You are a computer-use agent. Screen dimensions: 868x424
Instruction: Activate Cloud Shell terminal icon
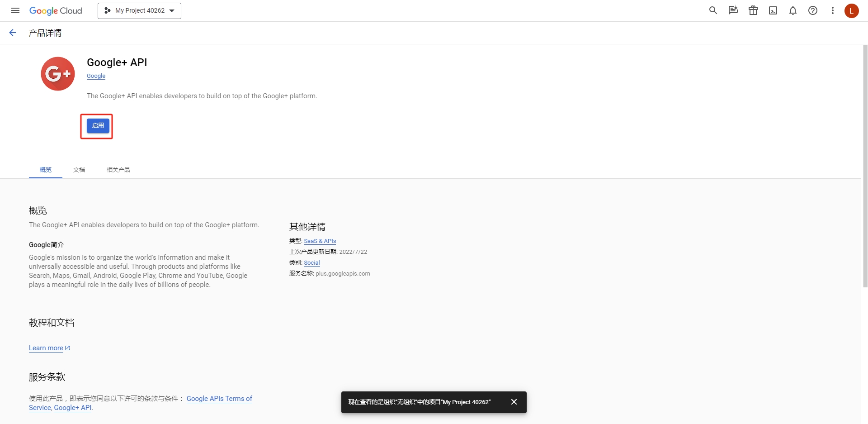point(773,10)
